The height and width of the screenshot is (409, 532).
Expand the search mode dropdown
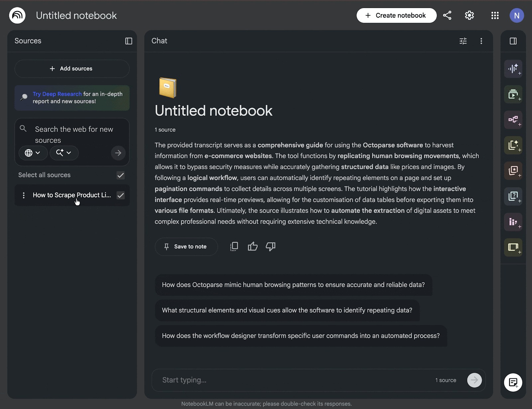coord(64,153)
